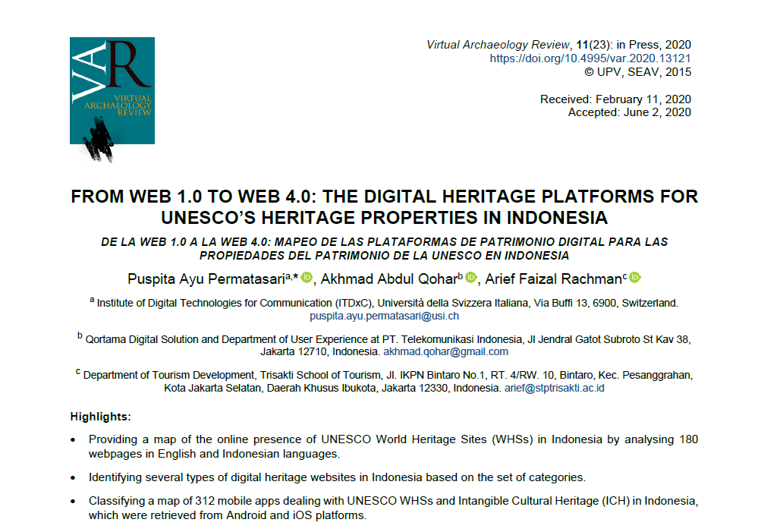Open the DOI link 10.4995/var.2020.13121

coord(590,58)
